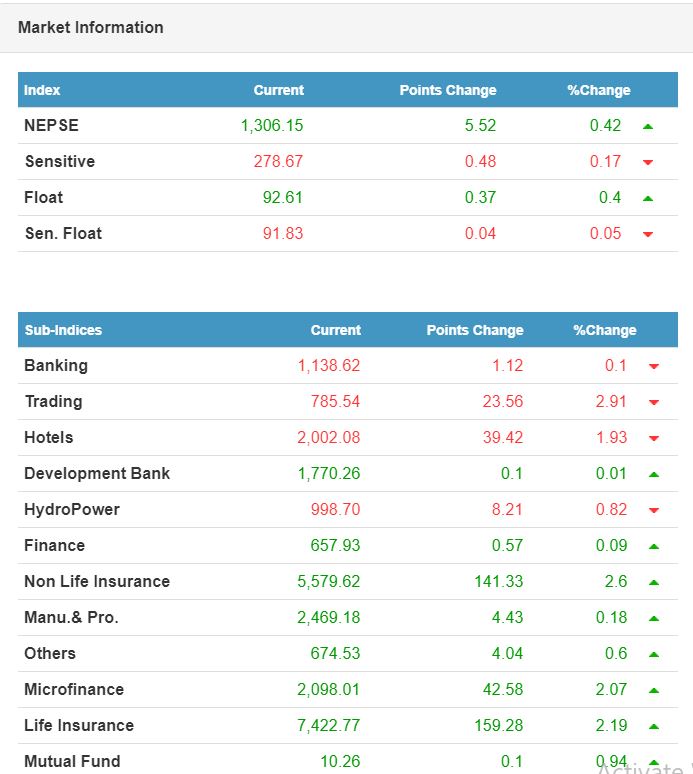Screen dimensions: 693x774
Task: Click the Manu.& Pro. sub-index label
Action: [71, 618]
